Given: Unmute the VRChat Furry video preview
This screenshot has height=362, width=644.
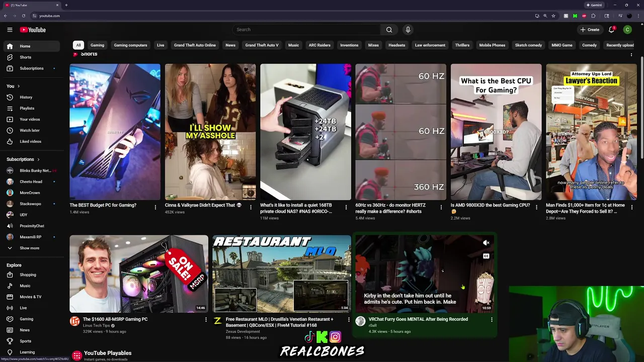Looking at the screenshot, I should tap(486, 243).
